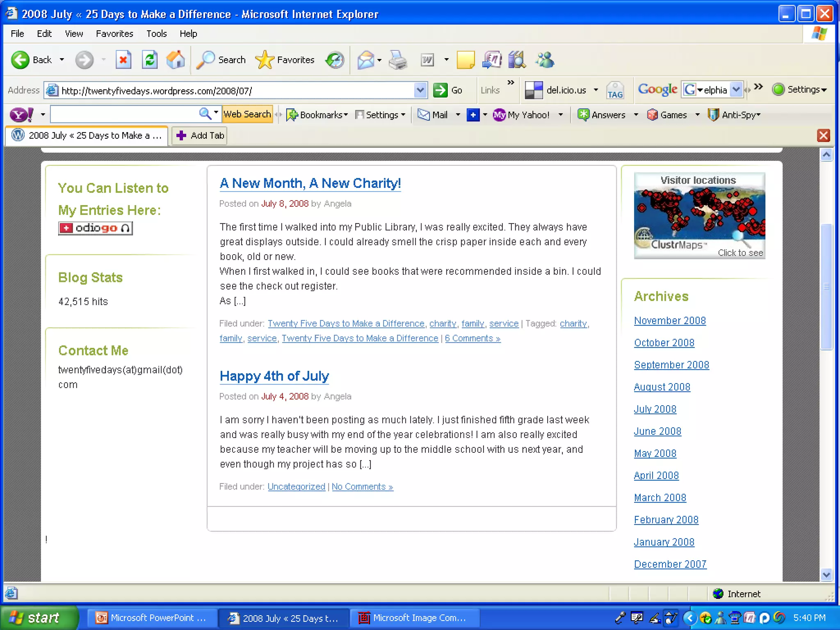Open the Messenger buddies icon
This screenshot has height=630, width=840.
pyautogui.click(x=545, y=60)
